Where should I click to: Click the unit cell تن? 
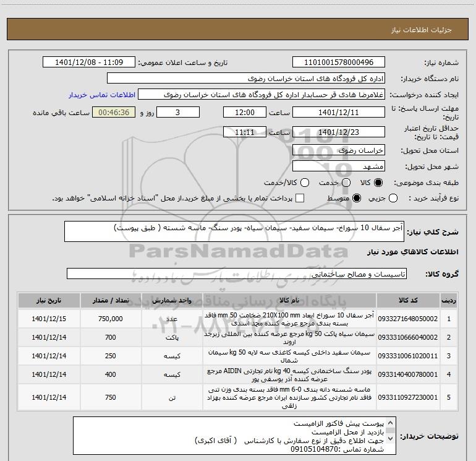[172, 397]
